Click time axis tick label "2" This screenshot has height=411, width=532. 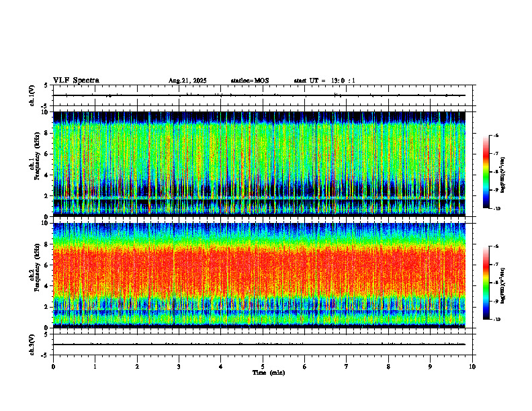[x=137, y=367]
